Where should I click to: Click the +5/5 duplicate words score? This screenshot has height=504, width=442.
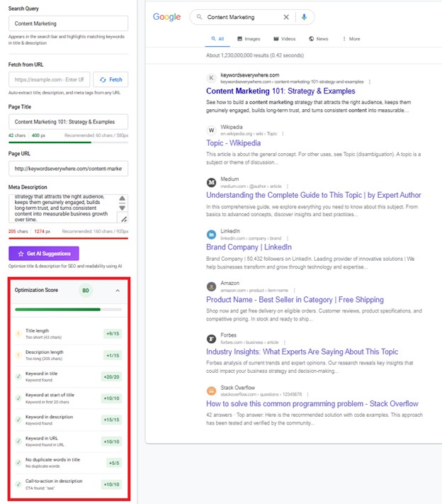(114, 463)
